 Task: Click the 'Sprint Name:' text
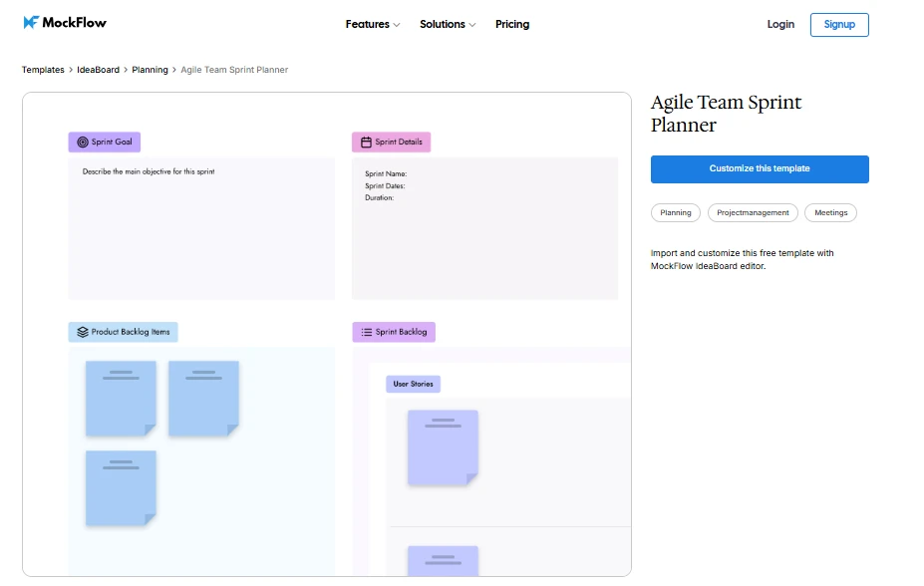click(386, 173)
